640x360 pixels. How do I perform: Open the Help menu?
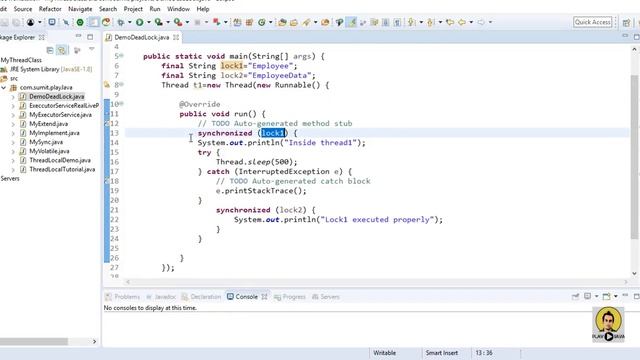203,9
